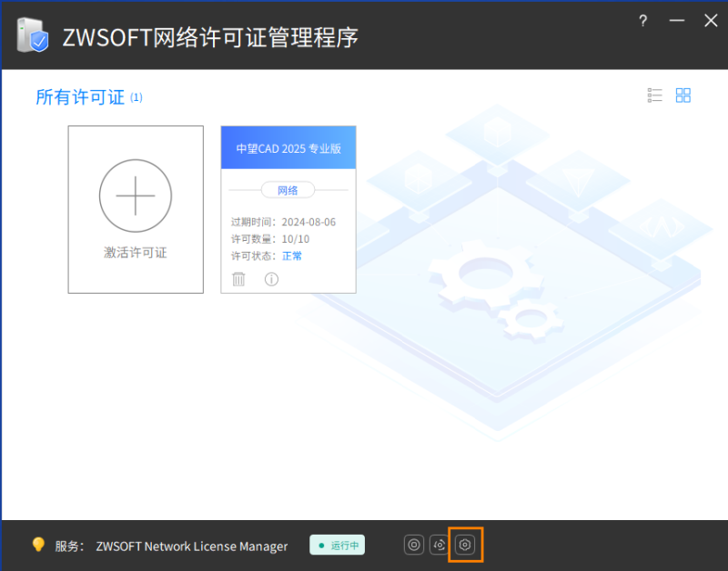Open help with the question mark icon
Viewport: 728px width, 571px height.
[642, 20]
